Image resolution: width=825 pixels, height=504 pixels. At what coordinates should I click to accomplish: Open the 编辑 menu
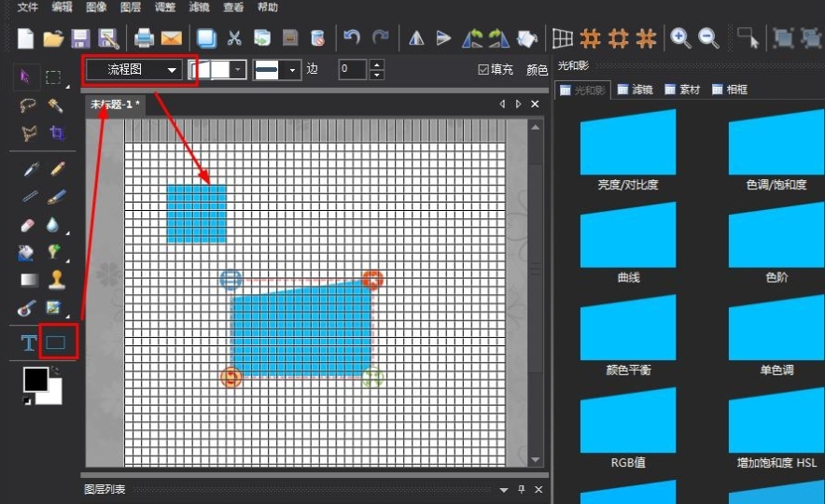click(x=63, y=7)
